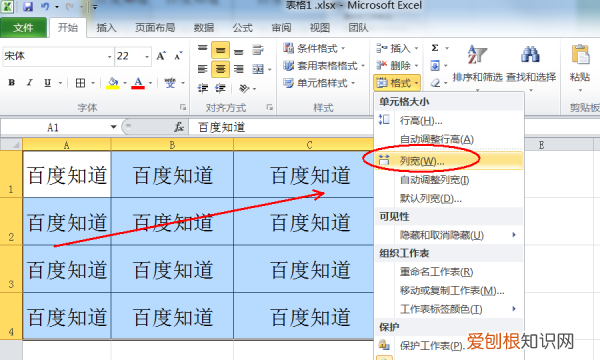The image size is (600, 360).
Task: Open the Name Box dropdown arrow
Action: coord(113,127)
